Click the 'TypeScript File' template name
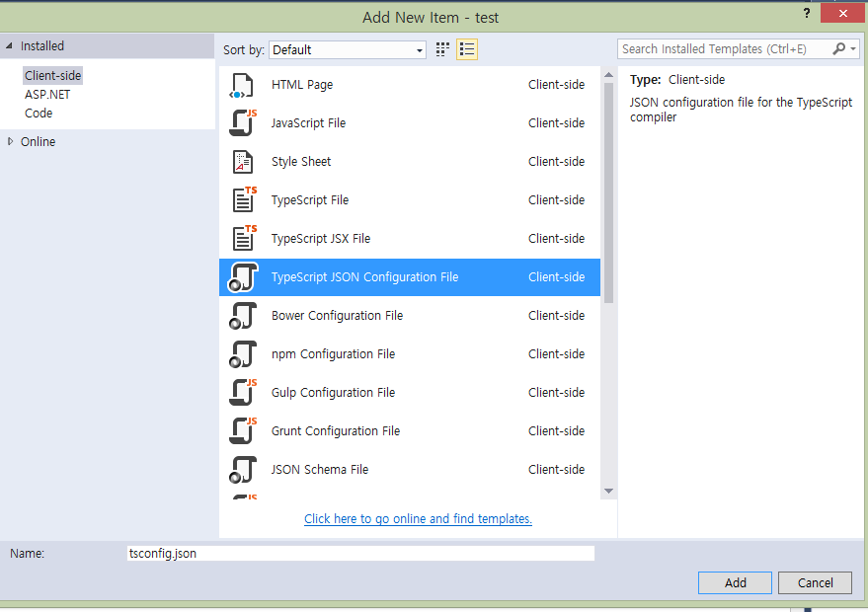 (309, 199)
